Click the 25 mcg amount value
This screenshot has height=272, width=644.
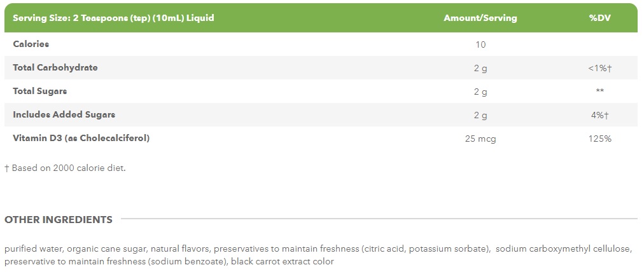click(480, 139)
